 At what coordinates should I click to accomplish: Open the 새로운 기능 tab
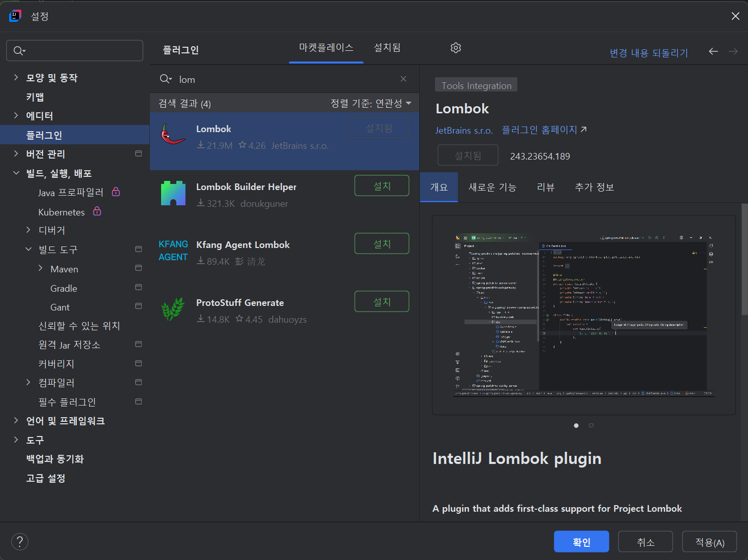(492, 187)
